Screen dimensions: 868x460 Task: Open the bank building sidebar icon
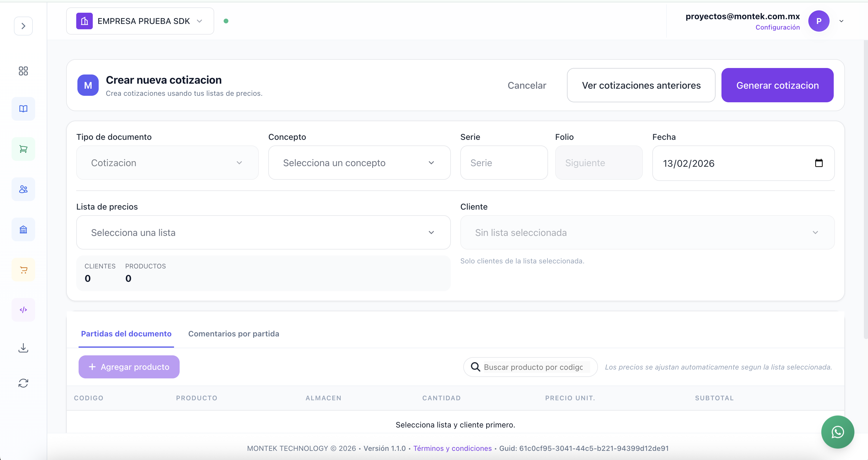tap(23, 230)
